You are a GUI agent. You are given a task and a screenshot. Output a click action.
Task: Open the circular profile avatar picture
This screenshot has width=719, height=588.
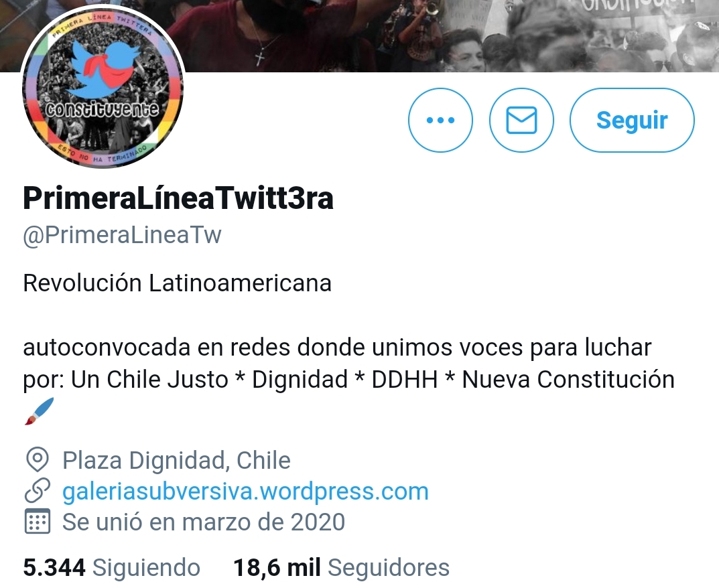(x=103, y=86)
